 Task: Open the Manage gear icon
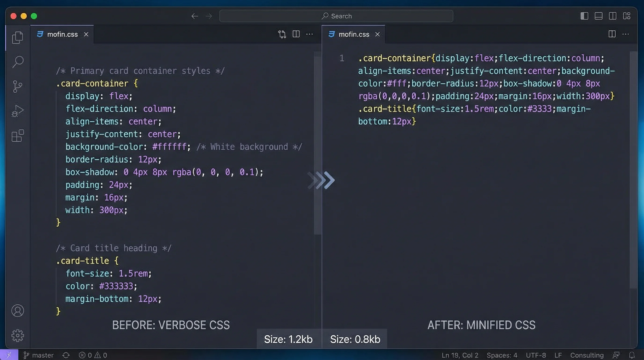pyautogui.click(x=17, y=335)
